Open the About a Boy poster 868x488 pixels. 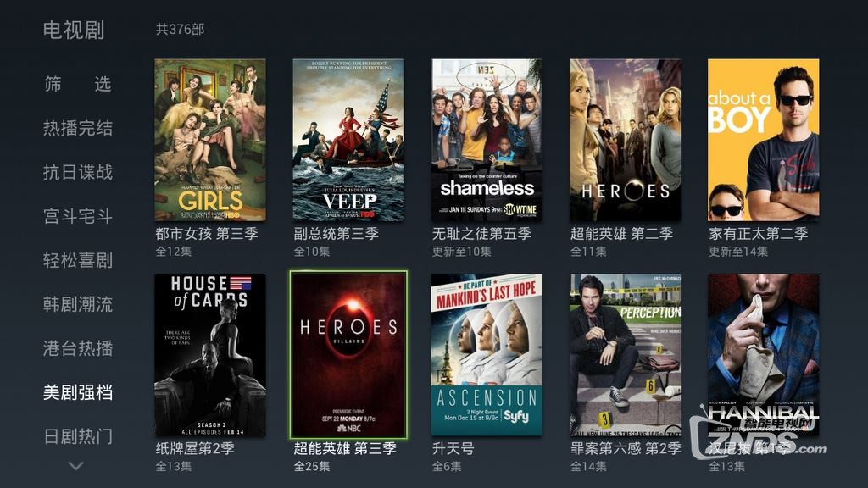coord(764,140)
